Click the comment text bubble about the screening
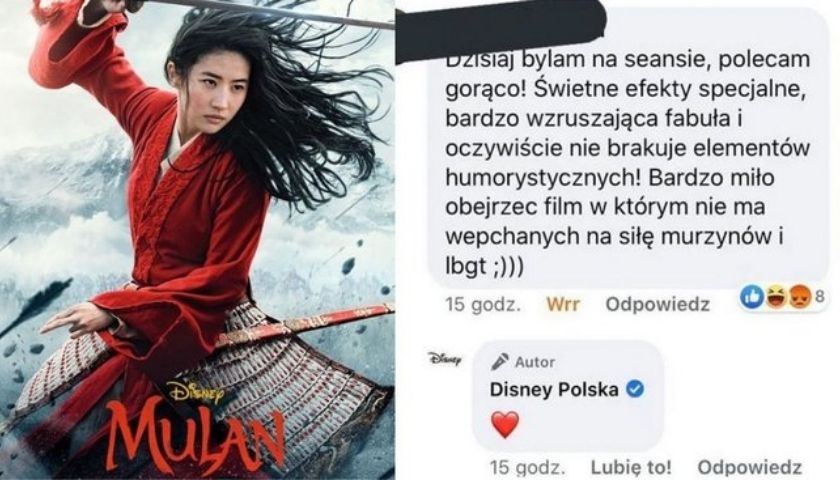 pos(629,151)
